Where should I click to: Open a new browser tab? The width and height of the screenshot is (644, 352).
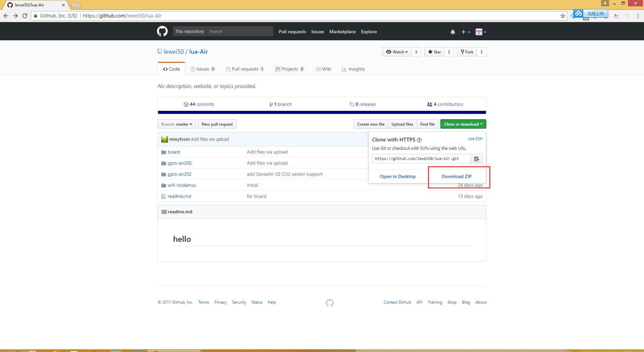pos(76,5)
